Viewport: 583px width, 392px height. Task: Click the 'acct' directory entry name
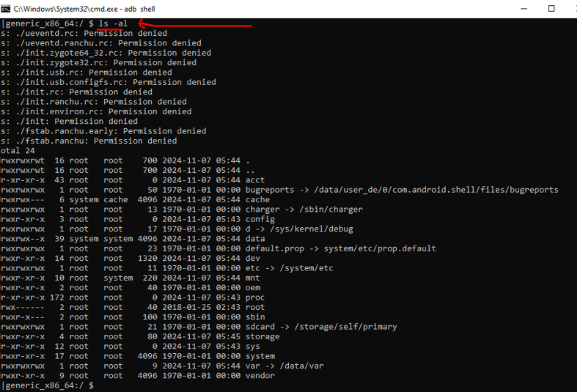pyautogui.click(x=255, y=180)
